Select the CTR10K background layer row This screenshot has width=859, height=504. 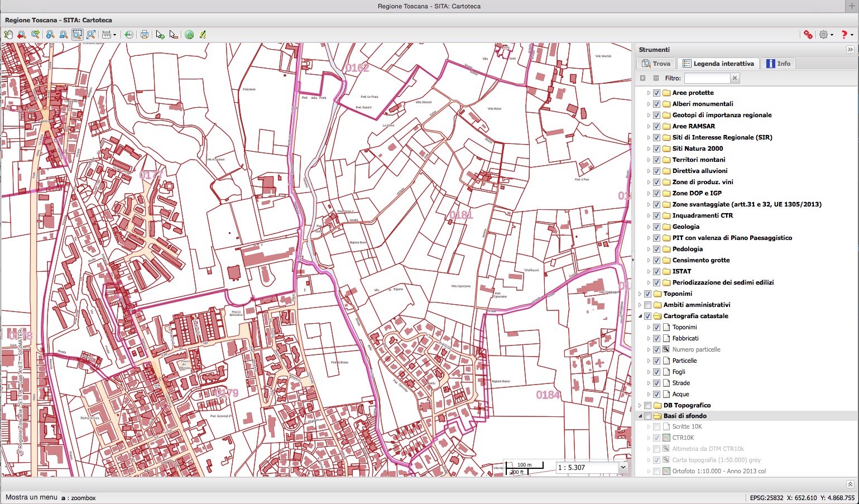[x=746, y=438]
